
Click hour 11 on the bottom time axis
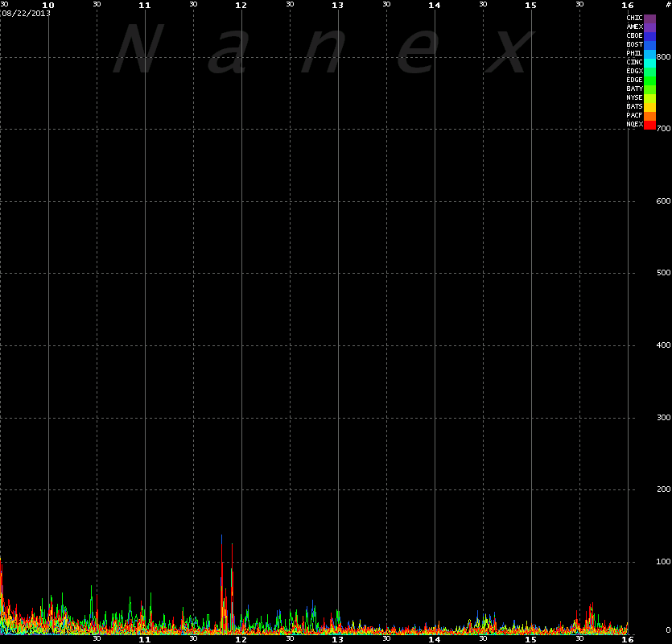[x=145, y=639]
